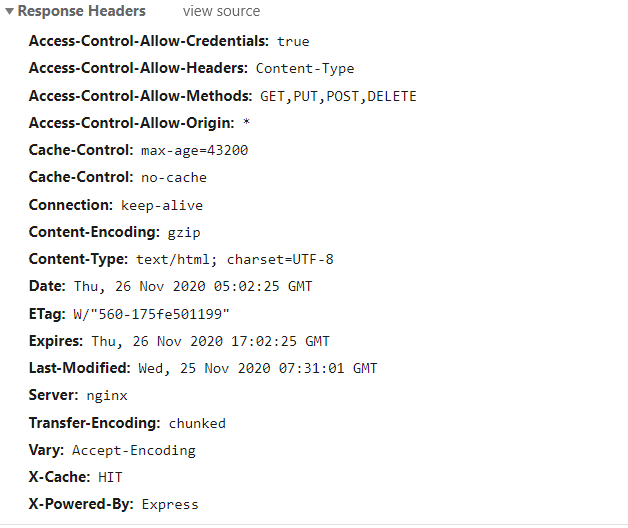Click the Date header value

pos(192,286)
